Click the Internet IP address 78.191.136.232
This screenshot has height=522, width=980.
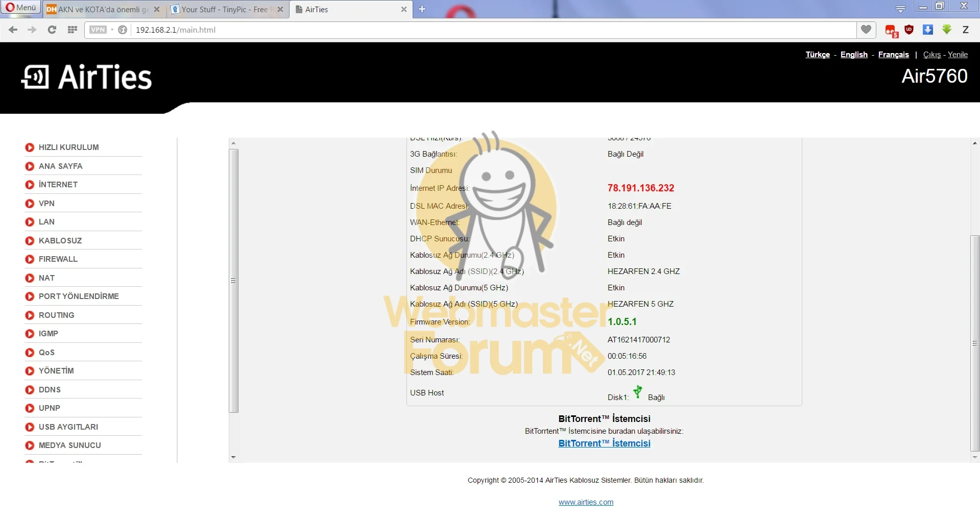point(641,188)
